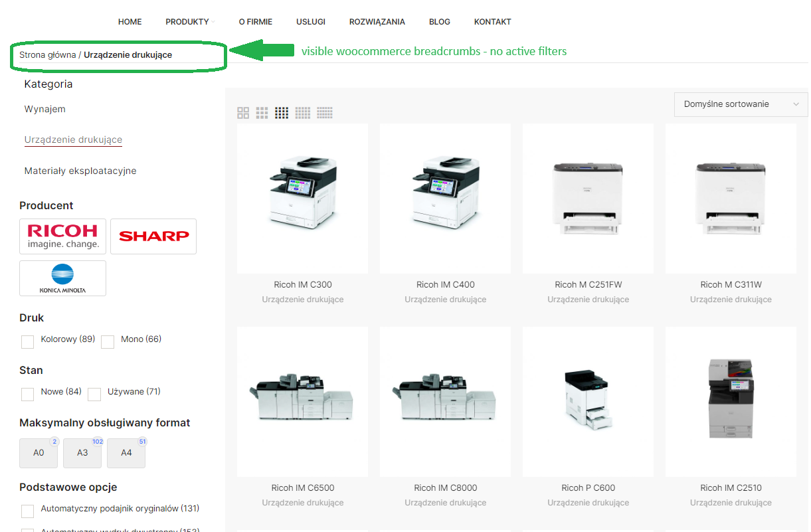Go to the Blog page
The width and height of the screenshot is (811, 532).
pos(439,22)
